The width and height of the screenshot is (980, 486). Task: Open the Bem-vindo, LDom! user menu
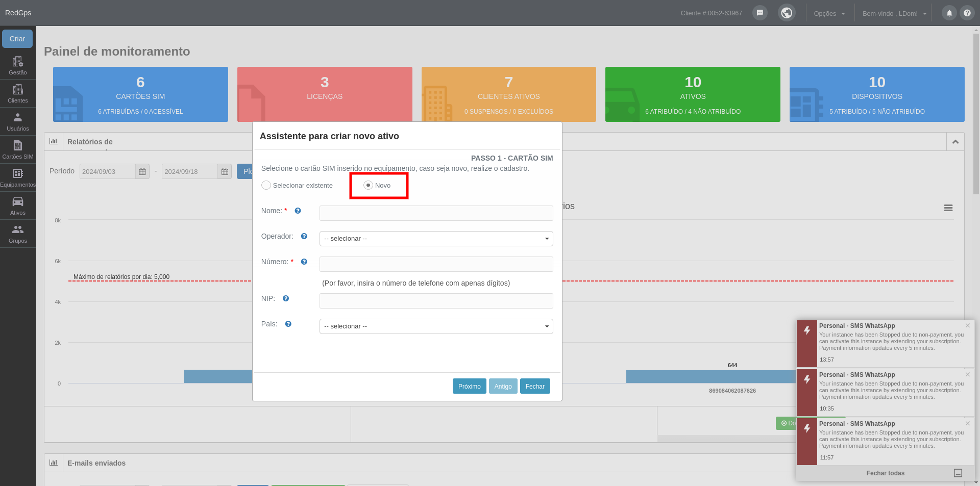tap(894, 13)
